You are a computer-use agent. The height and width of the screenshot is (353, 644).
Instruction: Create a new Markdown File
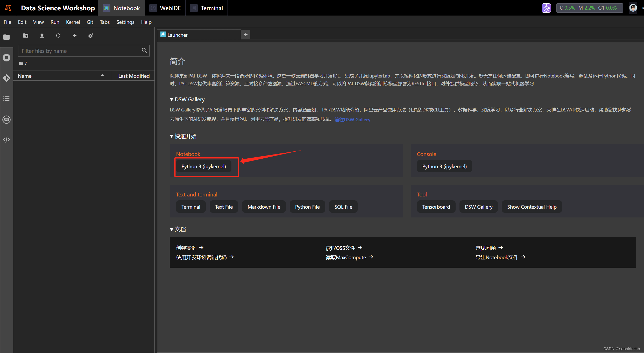tap(264, 207)
